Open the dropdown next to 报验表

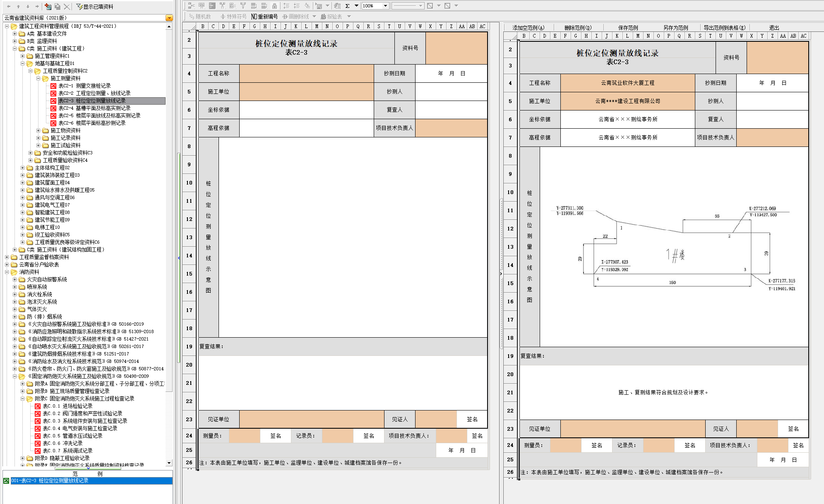(349, 17)
